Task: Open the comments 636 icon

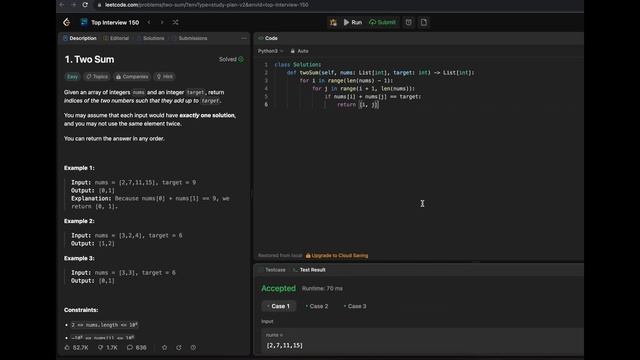Action: coord(137,348)
